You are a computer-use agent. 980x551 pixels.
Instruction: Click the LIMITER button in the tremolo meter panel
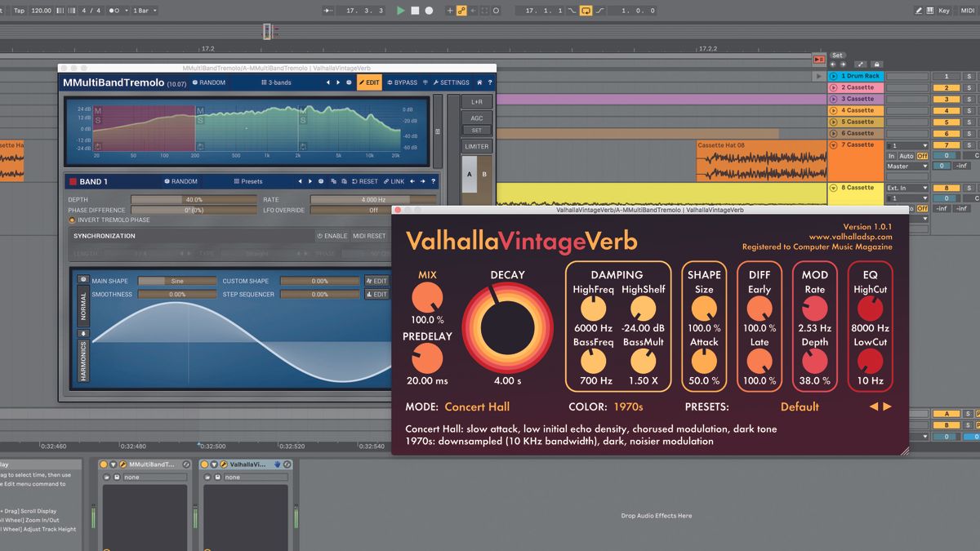tap(477, 145)
